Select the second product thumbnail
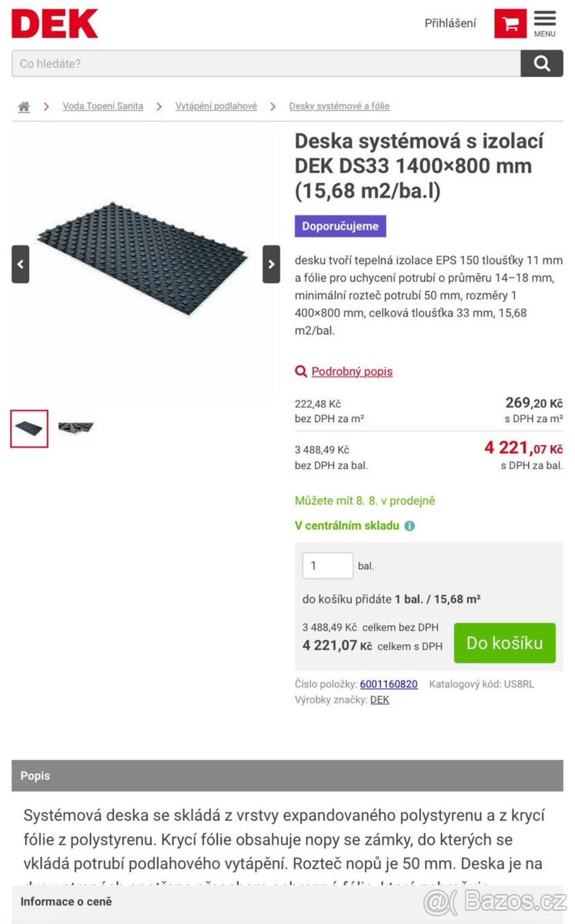The height and width of the screenshot is (924, 575). tap(75, 429)
